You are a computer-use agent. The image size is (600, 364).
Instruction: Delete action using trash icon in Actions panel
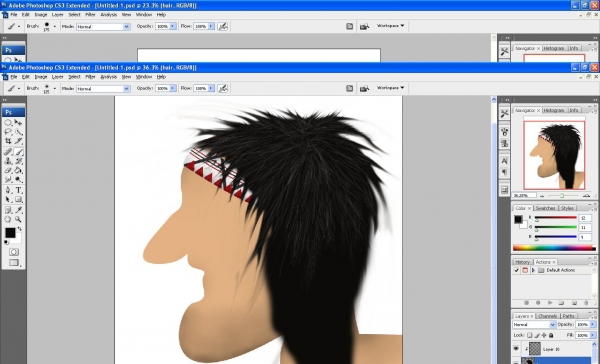(x=585, y=303)
